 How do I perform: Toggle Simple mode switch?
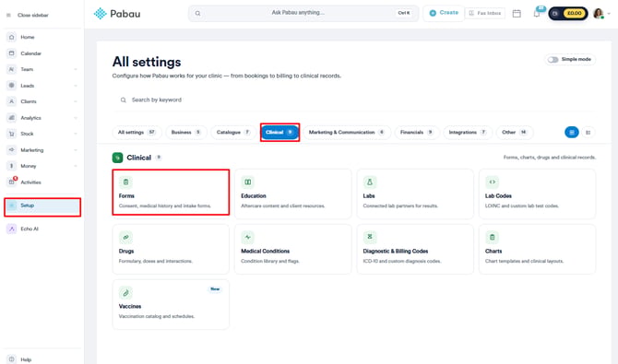[553, 60]
